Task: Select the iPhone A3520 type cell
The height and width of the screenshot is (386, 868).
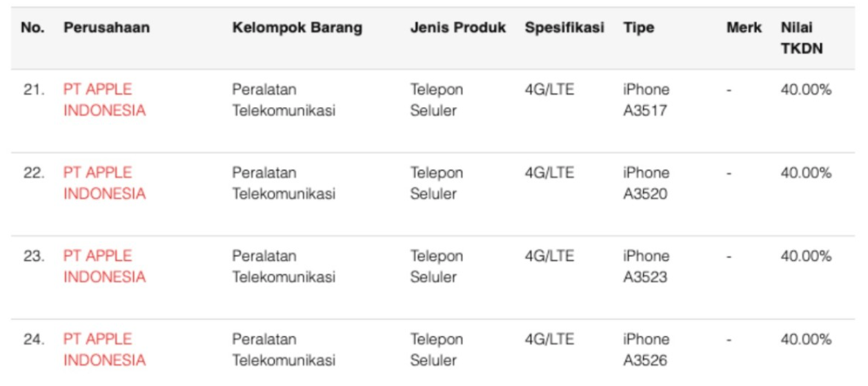Action: coord(646,183)
